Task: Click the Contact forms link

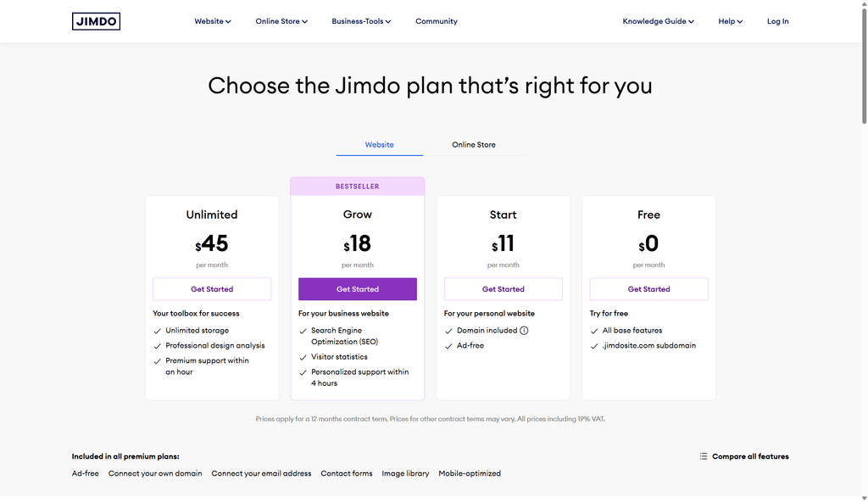Action: click(x=346, y=473)
